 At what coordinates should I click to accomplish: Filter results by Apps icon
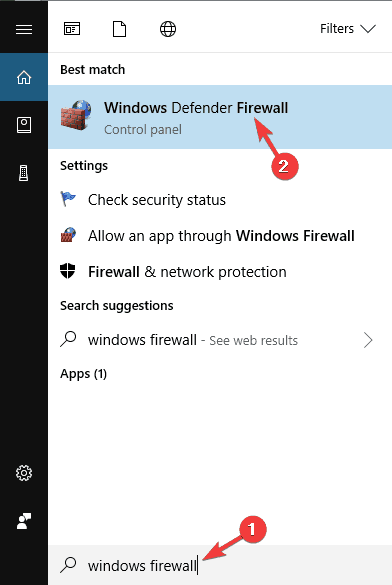pos(72,29)
